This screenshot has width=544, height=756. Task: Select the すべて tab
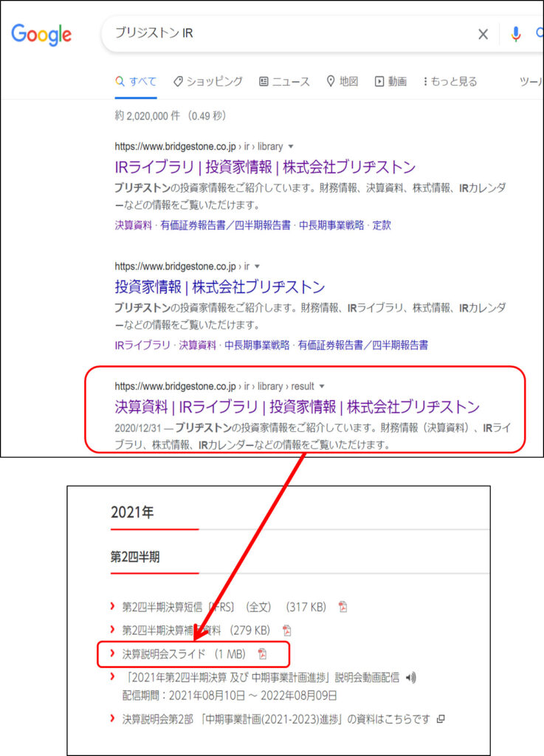[136, 81]
